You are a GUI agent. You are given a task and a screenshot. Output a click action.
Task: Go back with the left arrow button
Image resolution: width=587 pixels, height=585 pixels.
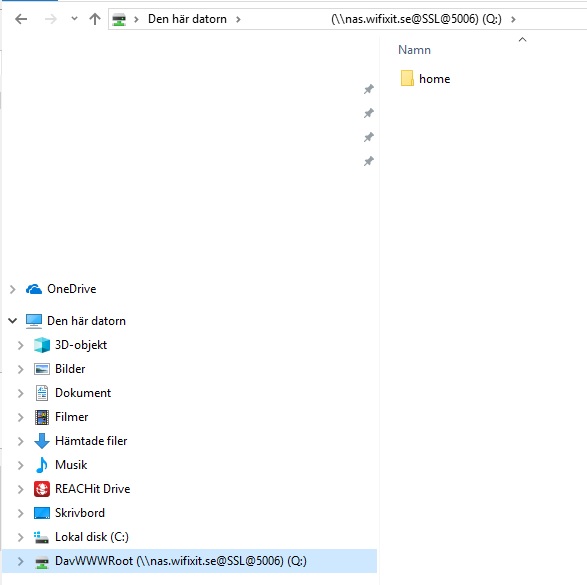pyautogui.click(x=21, y=19)
